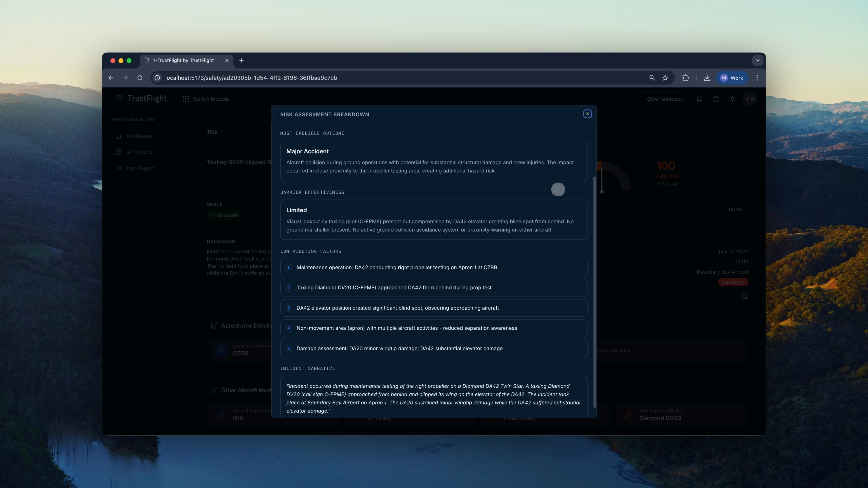Toggle the light/dark theme sun icon
868x488 pixels.
click(733, 99)
